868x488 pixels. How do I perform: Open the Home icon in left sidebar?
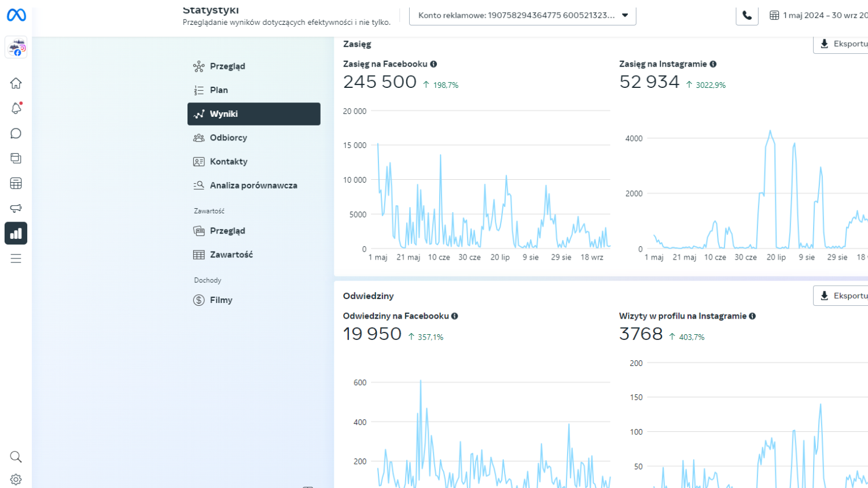tap(16, 83)
